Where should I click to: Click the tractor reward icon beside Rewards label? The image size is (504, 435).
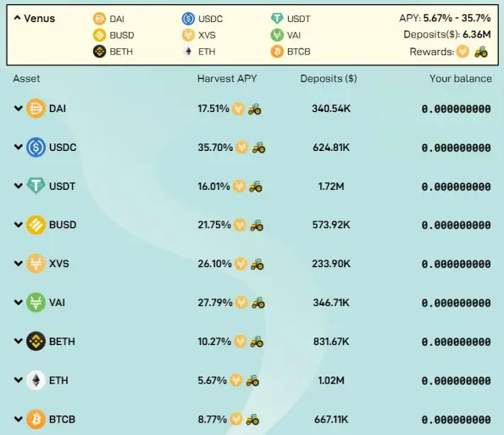[481, 52]
